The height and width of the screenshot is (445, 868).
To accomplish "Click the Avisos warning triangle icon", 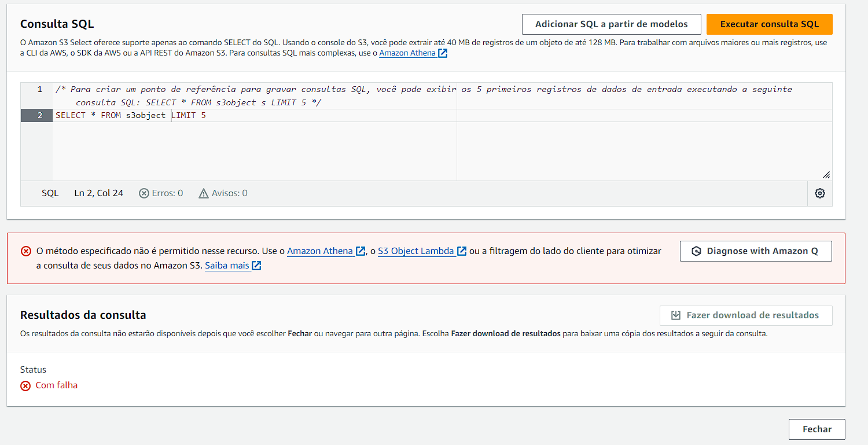I will point(203,193).
